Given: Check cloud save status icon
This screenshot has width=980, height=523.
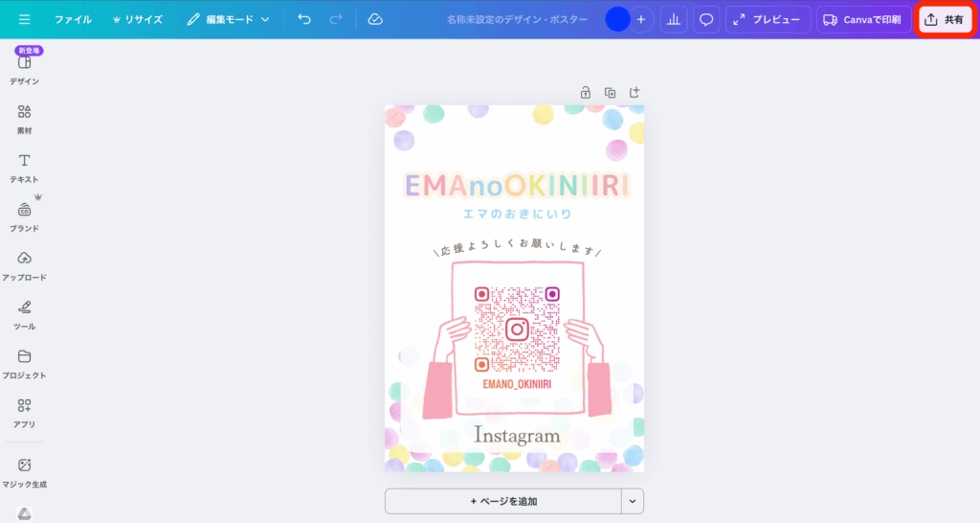Looking at the screenshot, I should tap(375, 19).
